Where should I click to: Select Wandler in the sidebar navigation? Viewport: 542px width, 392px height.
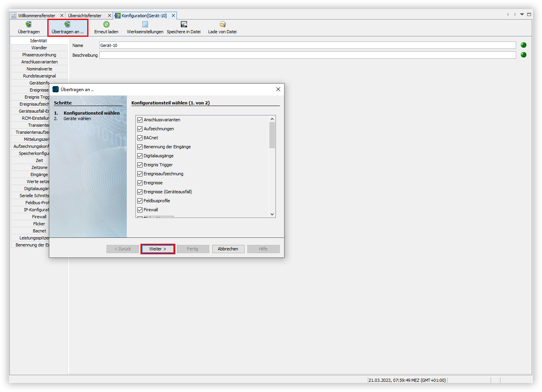pyautogui.click(x=39, y=47)
